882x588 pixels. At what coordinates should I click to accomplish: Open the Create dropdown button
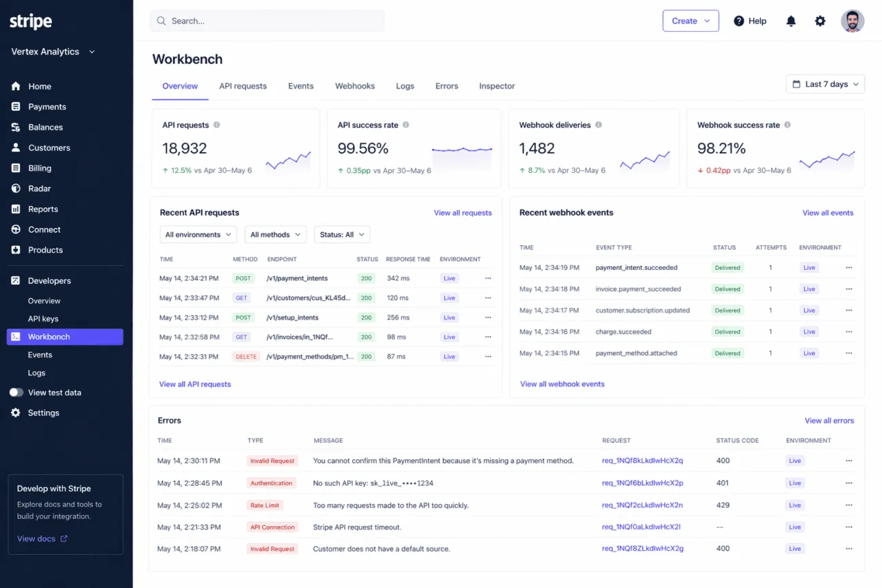click(x=690, y=21)
